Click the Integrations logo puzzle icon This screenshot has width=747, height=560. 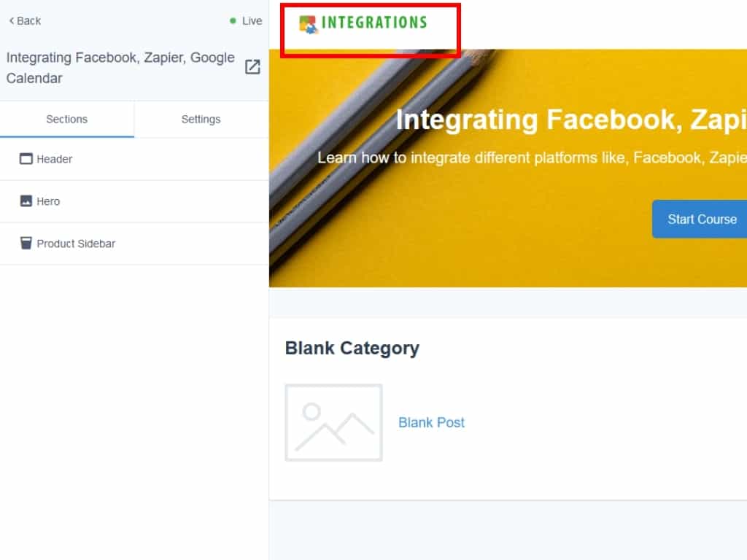[x=308, y=24]
